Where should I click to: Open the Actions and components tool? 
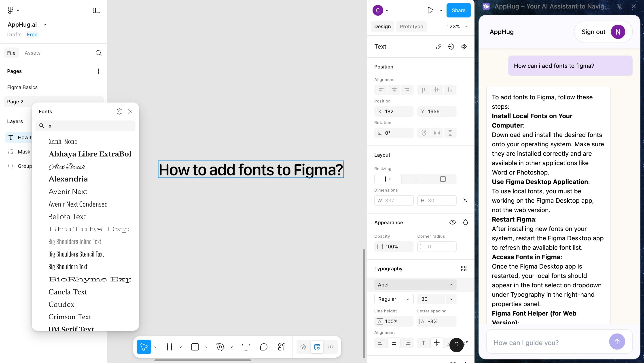282,347
